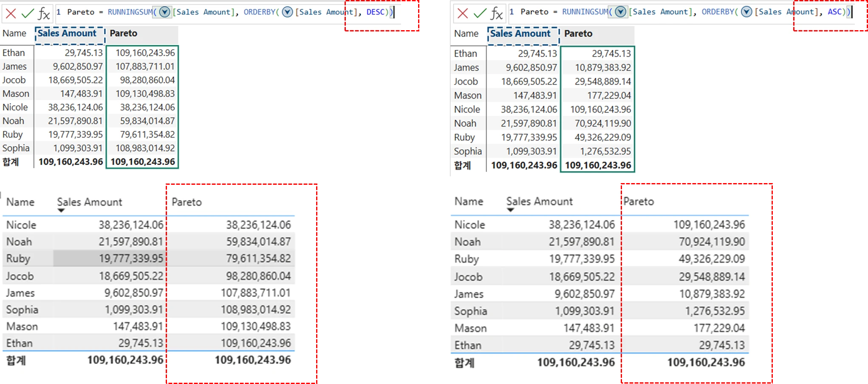Select Ruby's highlighted Sales Amount cell, bottom-left table
868x384 pixels.
pos(109,258)
